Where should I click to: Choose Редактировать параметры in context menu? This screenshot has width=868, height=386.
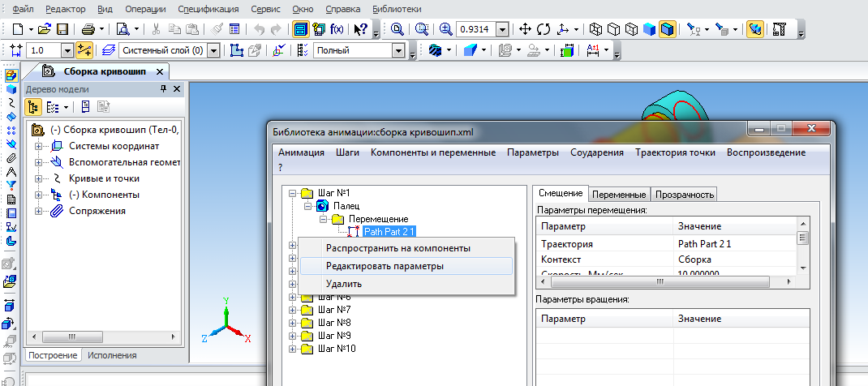385,266
